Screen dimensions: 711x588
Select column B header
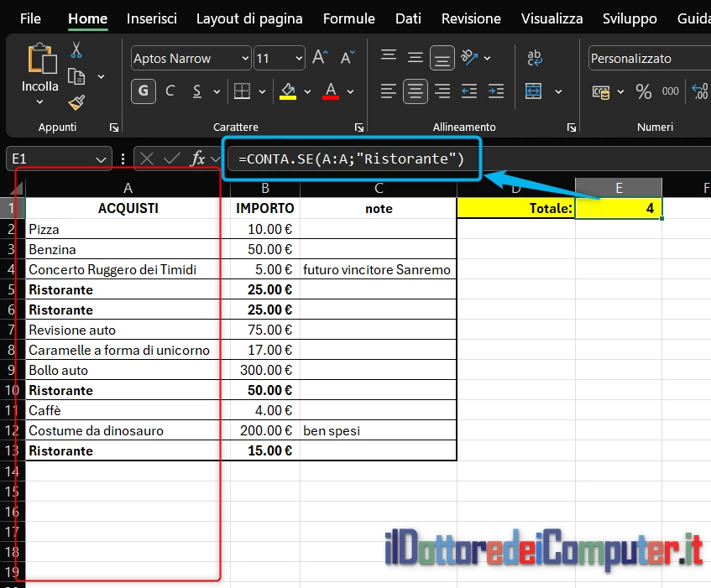(265, 188)
